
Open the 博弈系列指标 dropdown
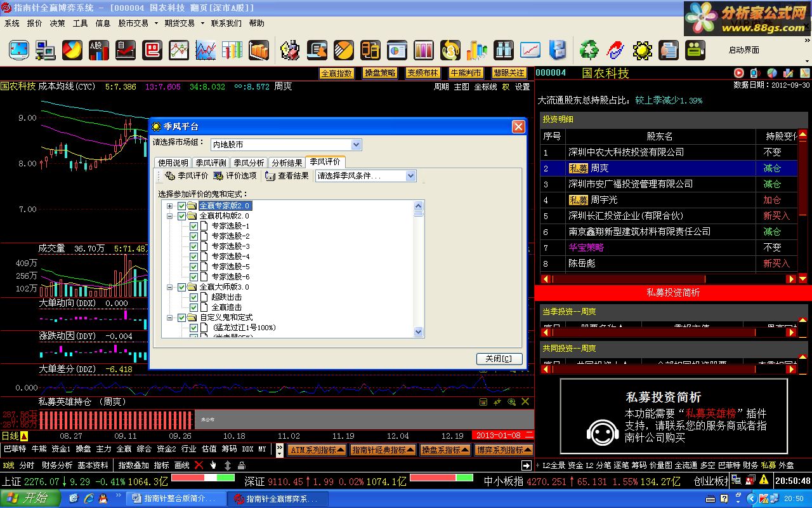click(504, 450)
